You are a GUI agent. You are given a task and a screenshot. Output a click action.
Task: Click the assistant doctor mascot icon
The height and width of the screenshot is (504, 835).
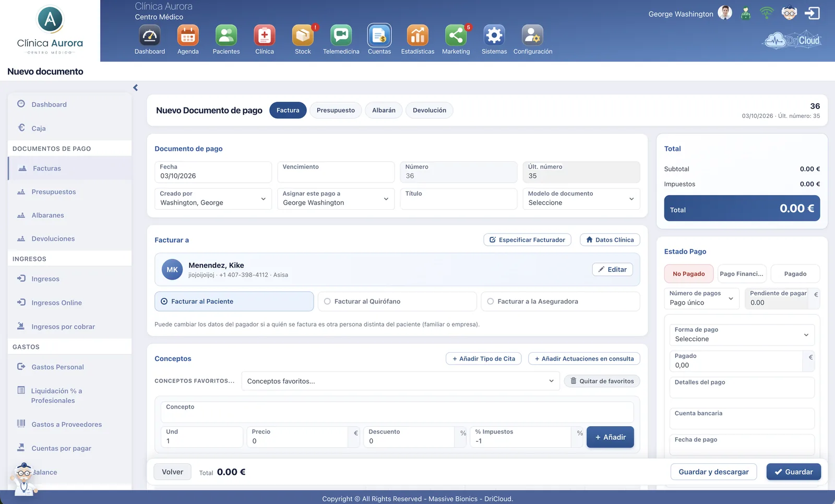click(x=23, y=478)
